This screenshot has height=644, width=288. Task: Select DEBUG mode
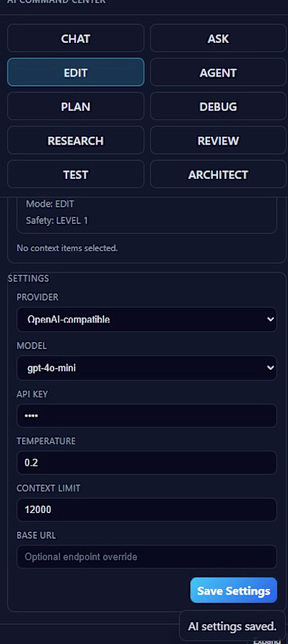tap(218, 107)
